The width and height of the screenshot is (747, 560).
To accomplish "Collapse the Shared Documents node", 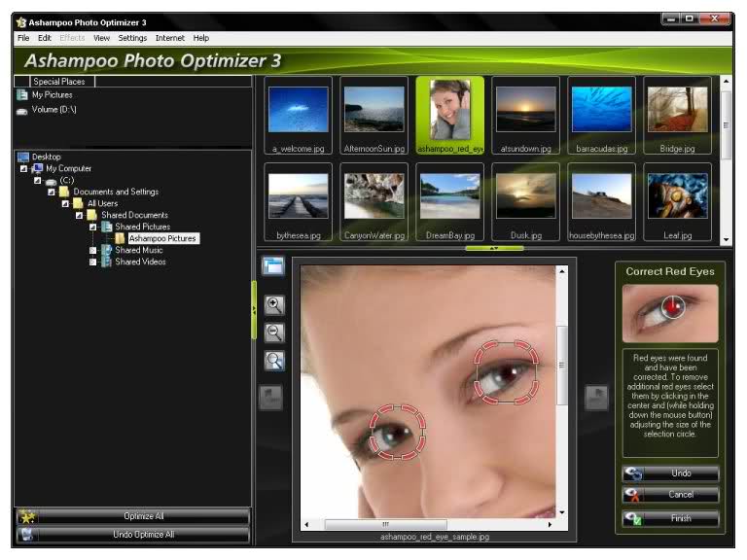I will click(79, 215).
